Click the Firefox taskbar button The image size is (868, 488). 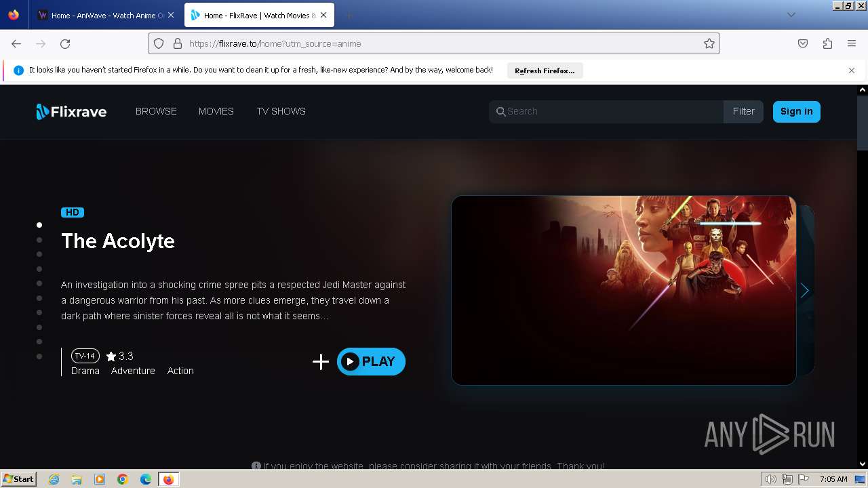[x=168, y=479]
